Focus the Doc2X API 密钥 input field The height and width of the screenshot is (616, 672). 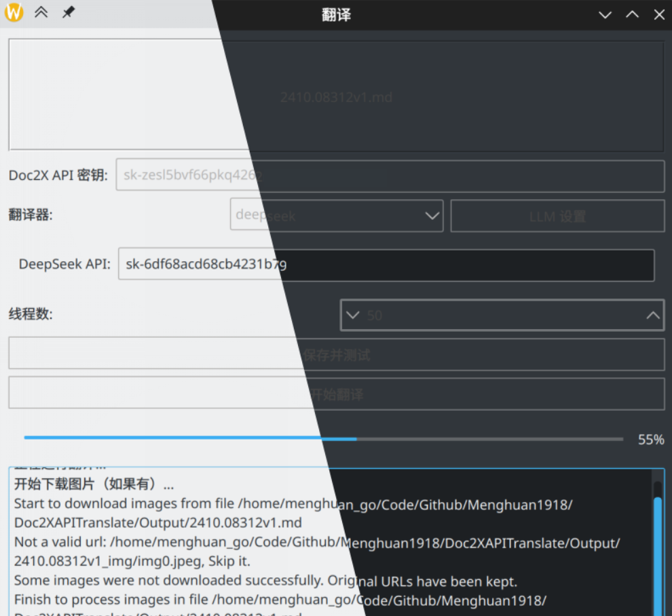click(x=390, y=175)
